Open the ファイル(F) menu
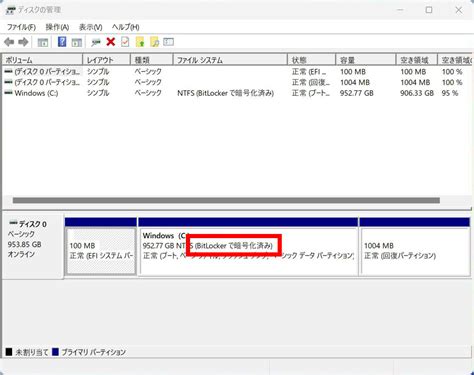The image size is (474, 375). point(21,27)
